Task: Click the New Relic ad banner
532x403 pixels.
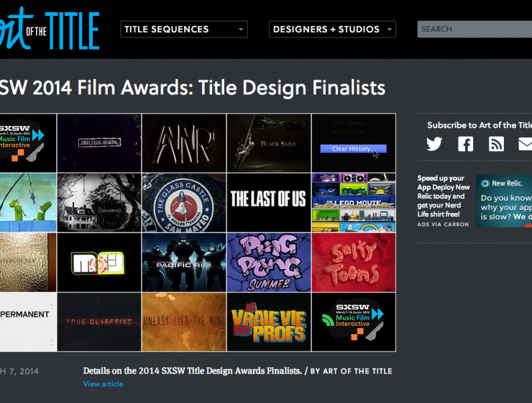Action: coord(503,201)
